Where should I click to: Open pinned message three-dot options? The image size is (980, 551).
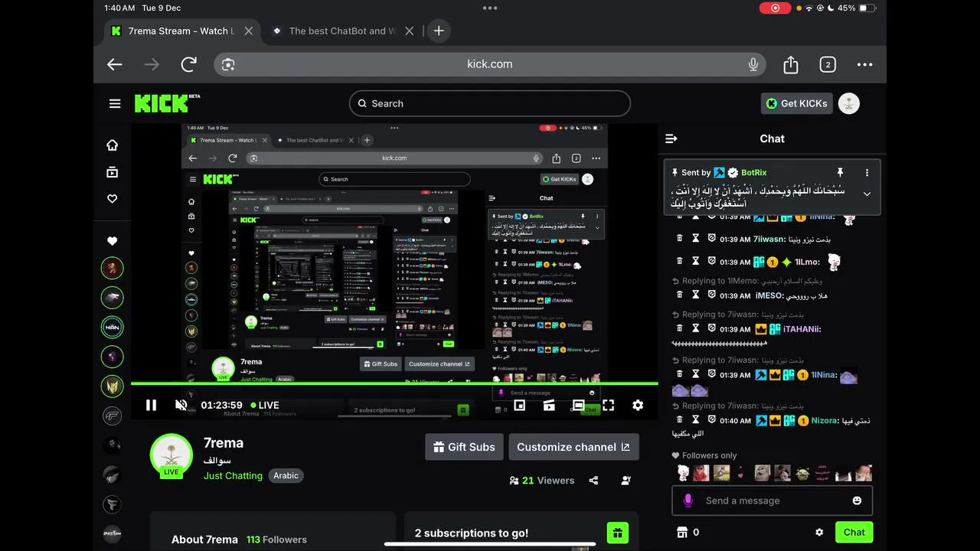click(867, 173)
